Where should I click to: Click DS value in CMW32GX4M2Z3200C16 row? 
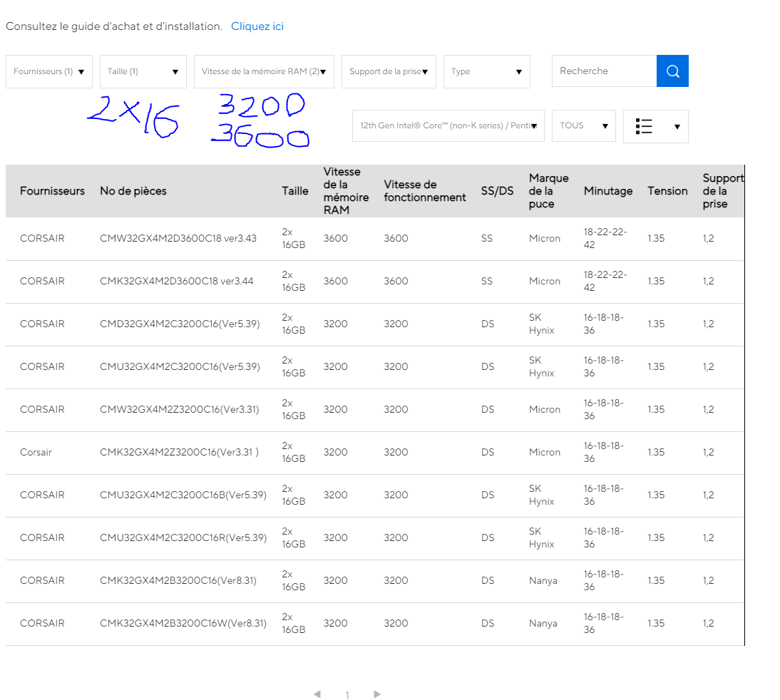tap(488, 409)
